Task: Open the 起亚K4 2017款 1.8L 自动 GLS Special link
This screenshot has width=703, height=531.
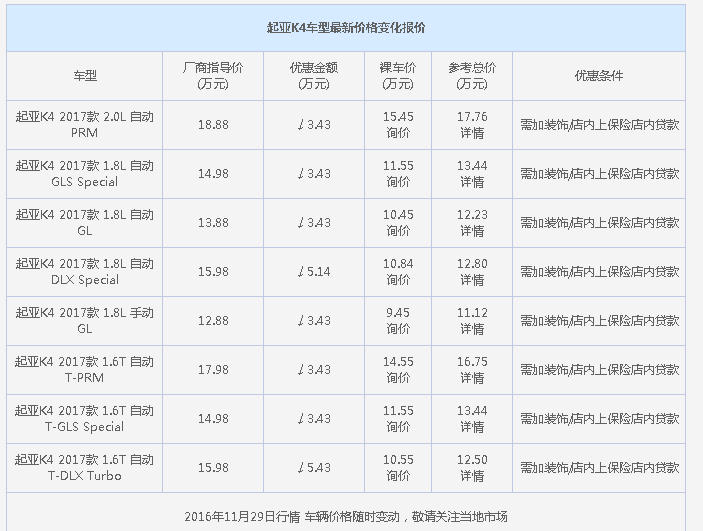Action: [85, 174]
